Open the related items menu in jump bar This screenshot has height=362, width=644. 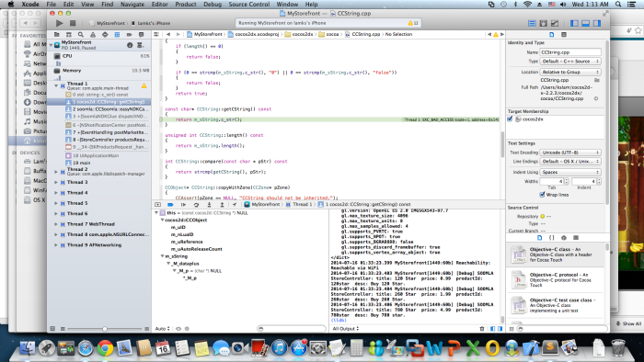pyautogui.click(x=156, y=34)
